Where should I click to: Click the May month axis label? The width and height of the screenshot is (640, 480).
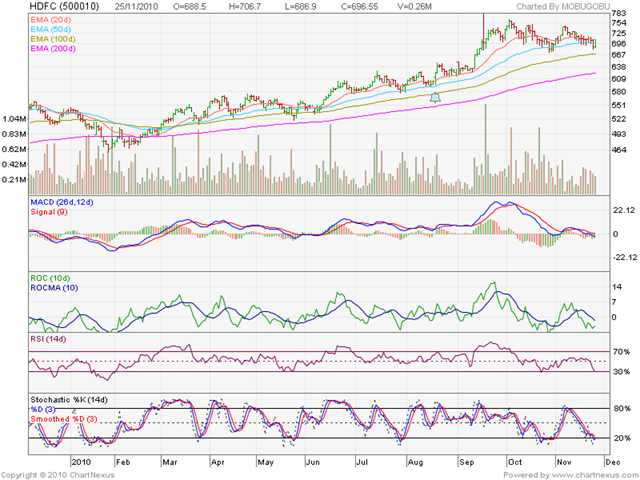coord(266,462)
